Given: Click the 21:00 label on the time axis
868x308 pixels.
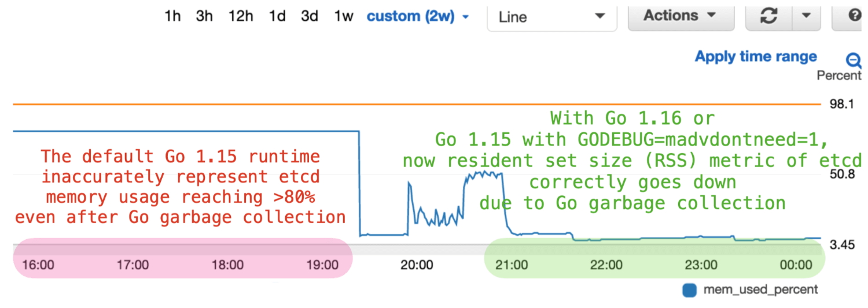Looking at the screenshot, I should [512, 265].
